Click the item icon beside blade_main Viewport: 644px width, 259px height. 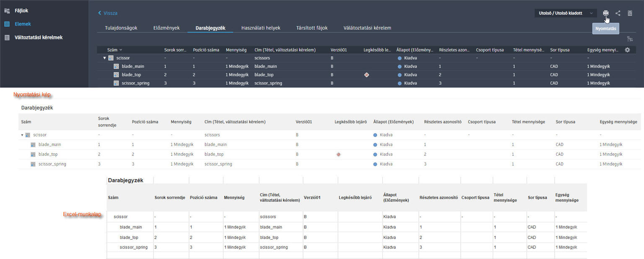(x=117, y=66)
